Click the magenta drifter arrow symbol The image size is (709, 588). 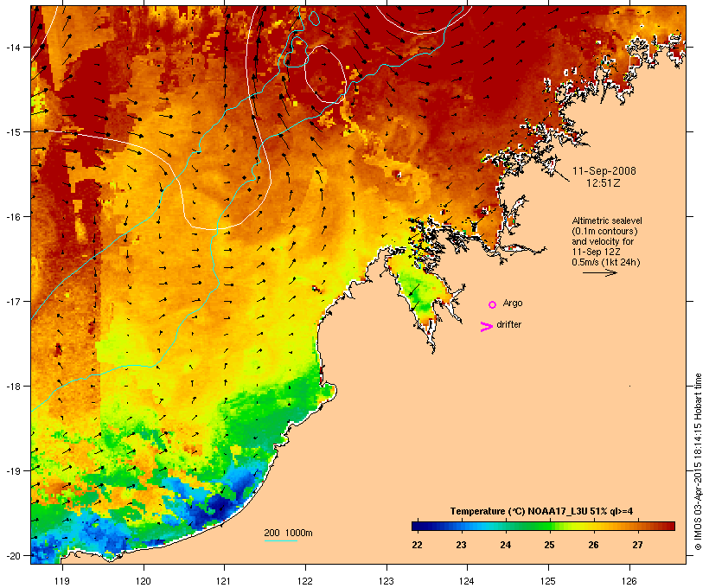[x=487, y=327]
